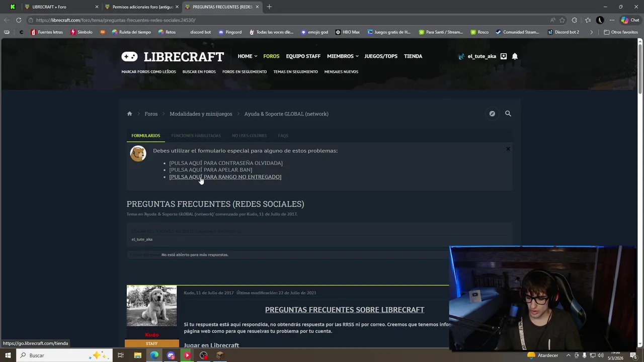Open the Rosco bookmark
This screenshot has width=644, height=362.
(x=479, y=32)
